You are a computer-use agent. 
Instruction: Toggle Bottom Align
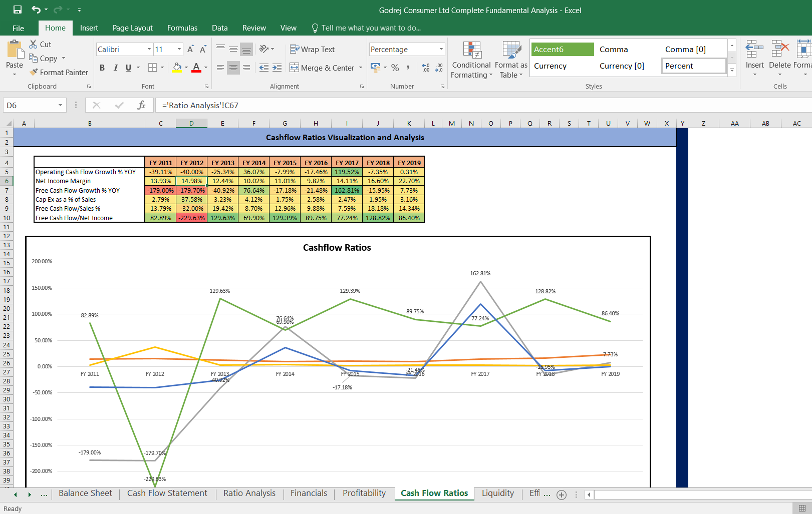tap(246, 49)
